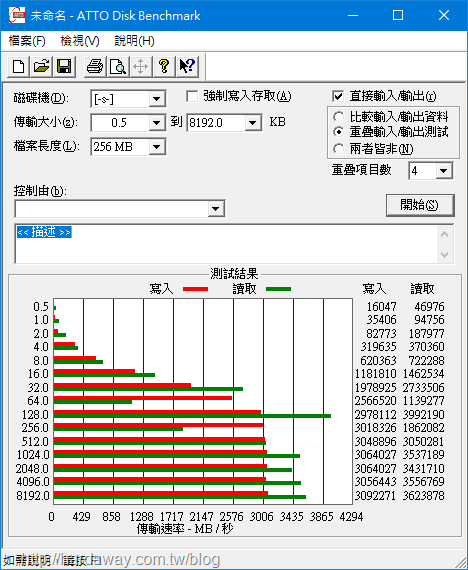The width and height of the screenshot is (468, 570).
Task: Open the 檢視(V) menu
Action: point(80,41)
